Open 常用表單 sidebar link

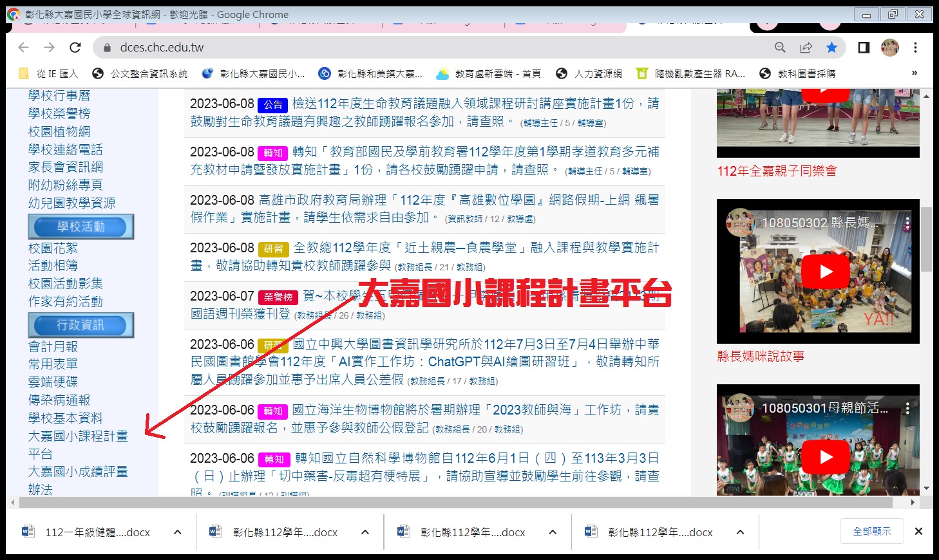pos(53,364)
